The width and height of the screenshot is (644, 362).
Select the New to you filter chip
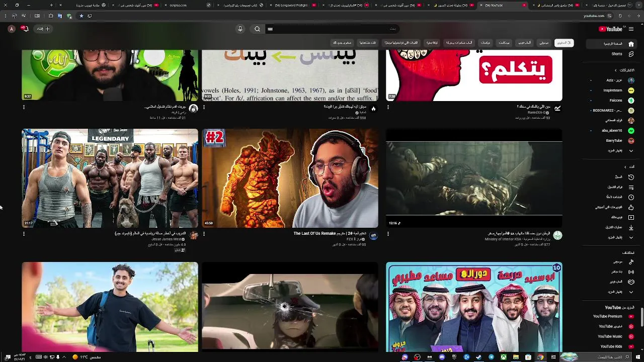point(342,43)
